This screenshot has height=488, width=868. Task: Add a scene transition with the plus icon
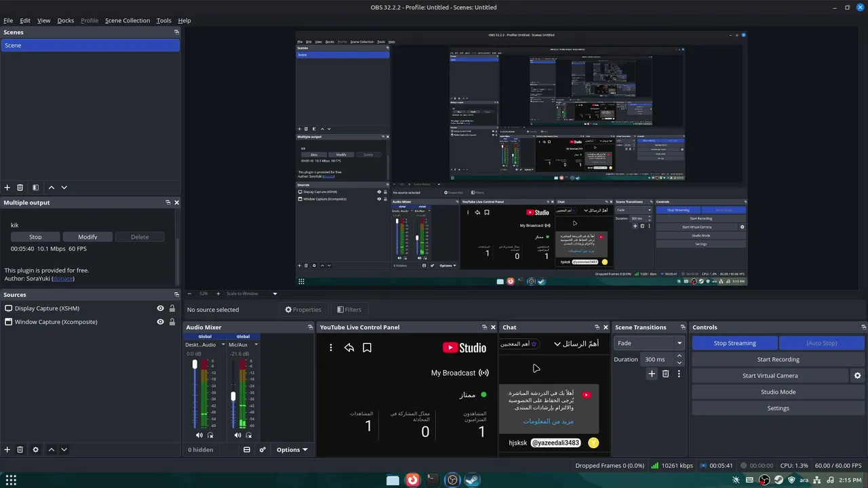coord(652,373)
